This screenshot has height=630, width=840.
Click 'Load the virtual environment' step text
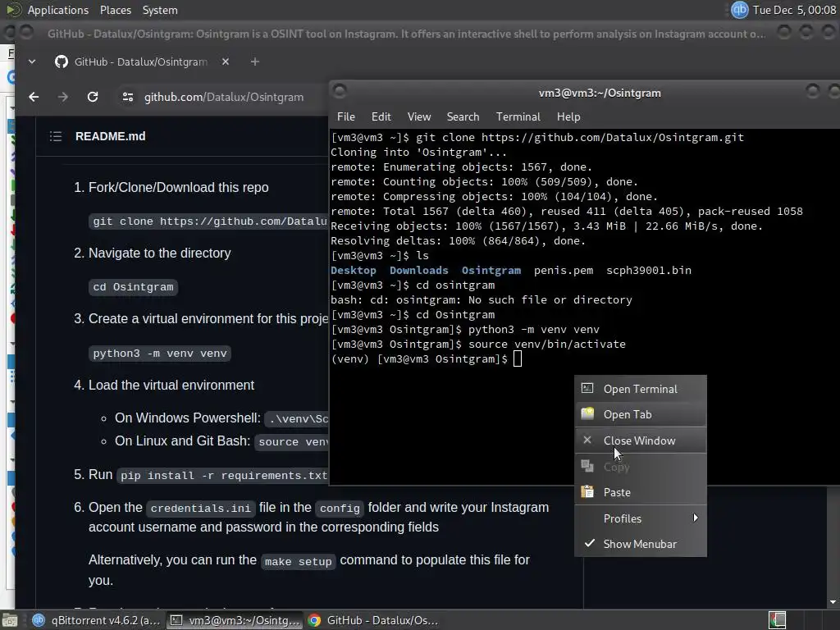(171, 386)
